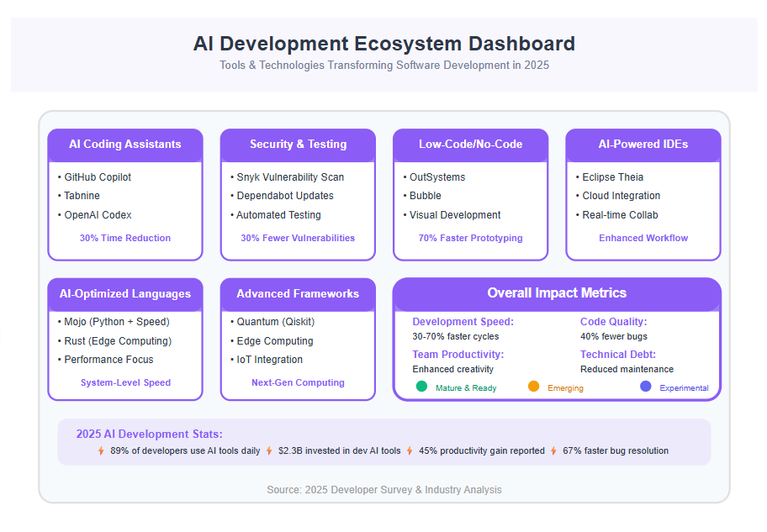Click the 30% Time Reduction link
Screen dimensions: 767x532
click(x=125, y=238)
